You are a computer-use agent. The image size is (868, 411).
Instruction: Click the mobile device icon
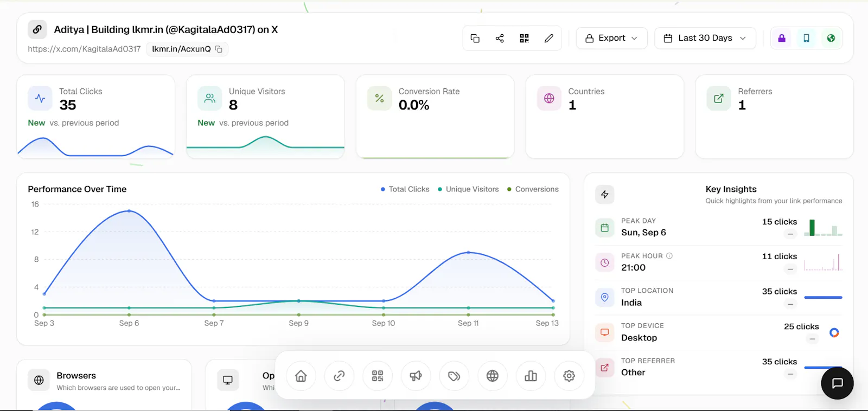coord(806,38)
